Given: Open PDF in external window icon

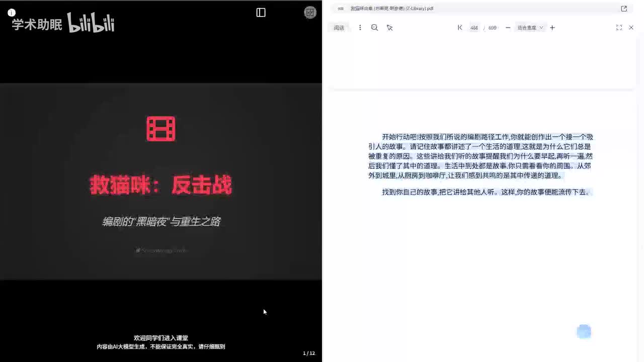Looking at the screenshot, I should pyautogui.click(x=624, y=9).
